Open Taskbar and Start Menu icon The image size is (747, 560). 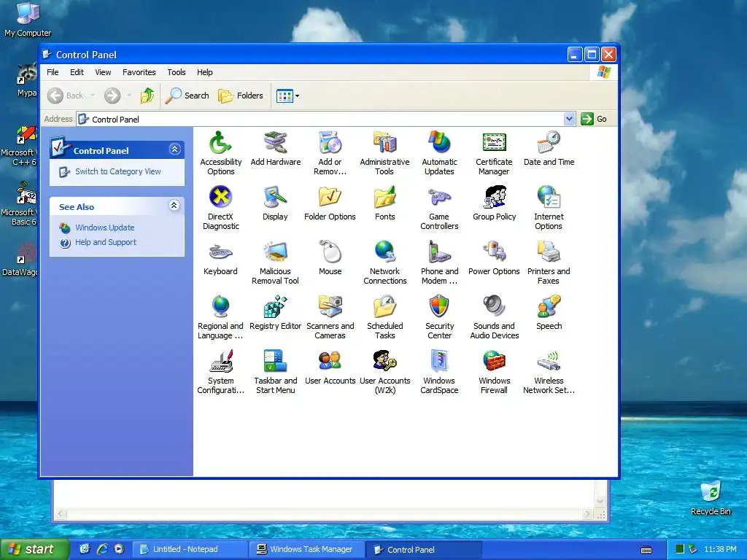(x=275, y=371)
